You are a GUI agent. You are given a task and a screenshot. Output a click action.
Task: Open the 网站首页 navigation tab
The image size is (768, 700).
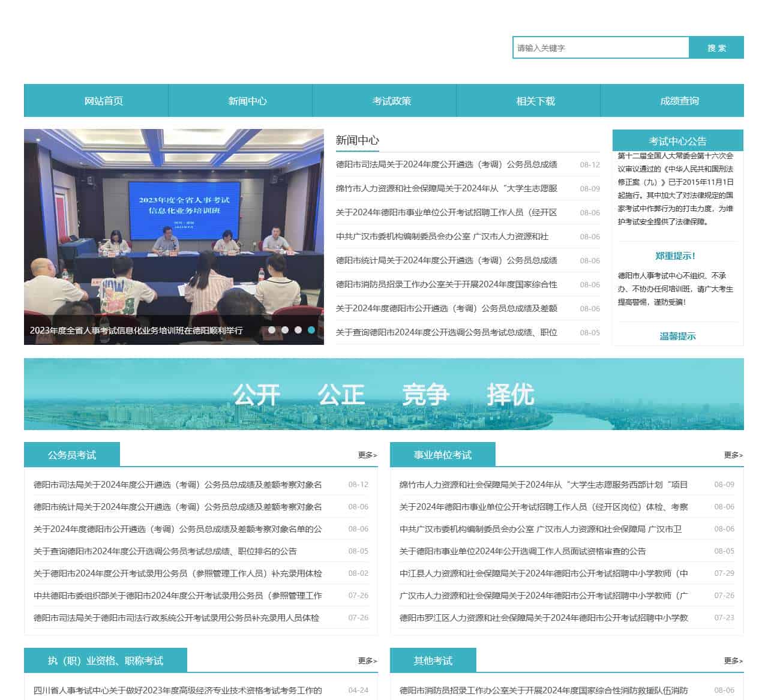tap(104, 101)
